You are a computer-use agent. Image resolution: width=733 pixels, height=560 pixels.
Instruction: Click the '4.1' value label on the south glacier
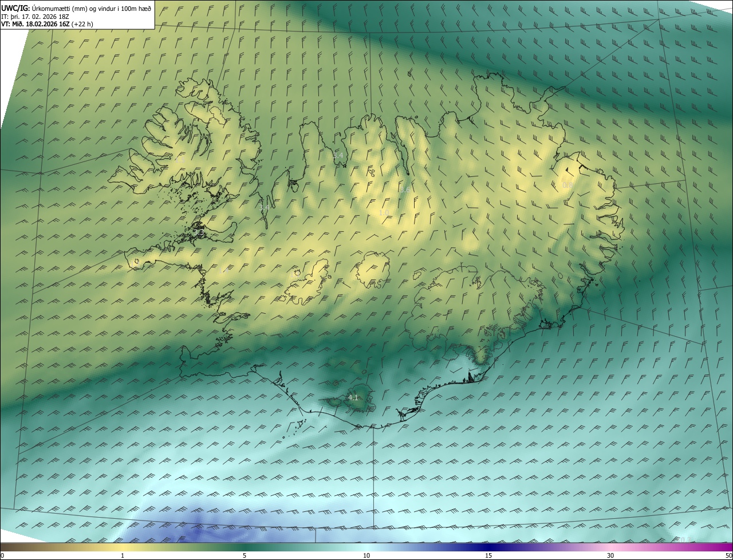pos(353,397)
